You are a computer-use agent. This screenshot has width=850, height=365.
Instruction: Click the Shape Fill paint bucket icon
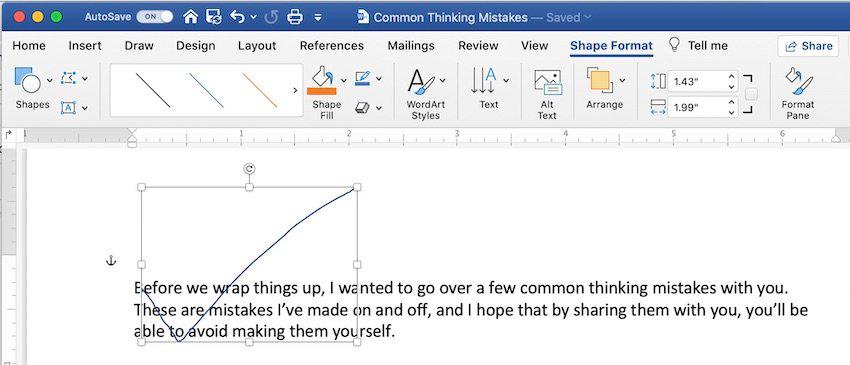pyautogui.click(x=322, y=80)
